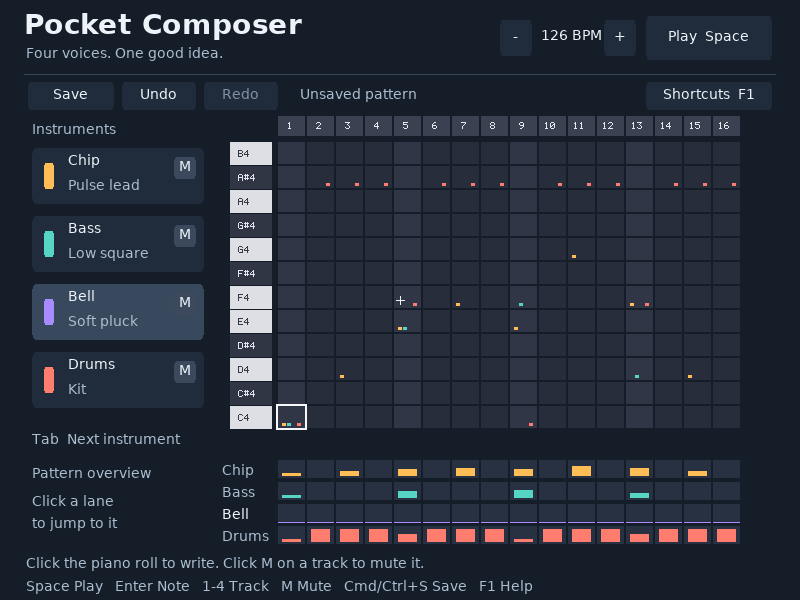
Task: Mute the Bass track
Action: tap(185, 235)
